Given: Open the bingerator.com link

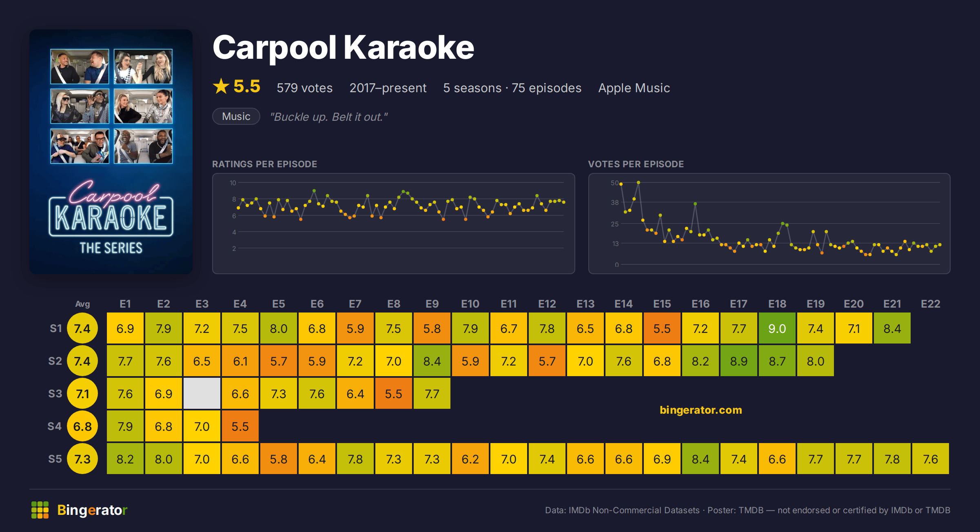Looking at the screenshot, I should point(701,410).
